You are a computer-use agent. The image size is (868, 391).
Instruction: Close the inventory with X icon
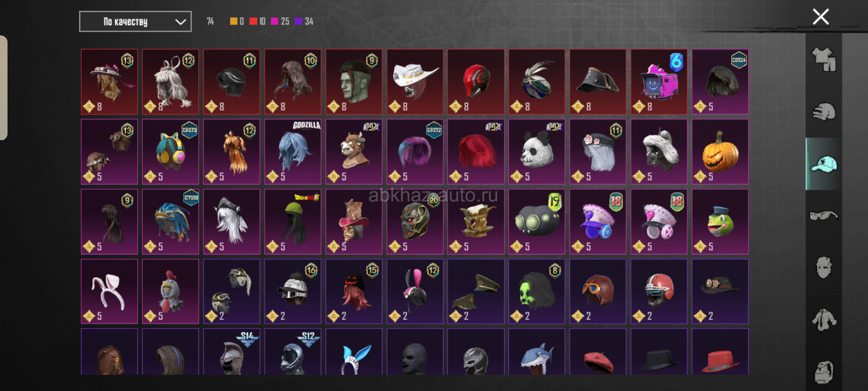[x=821, y=17]
